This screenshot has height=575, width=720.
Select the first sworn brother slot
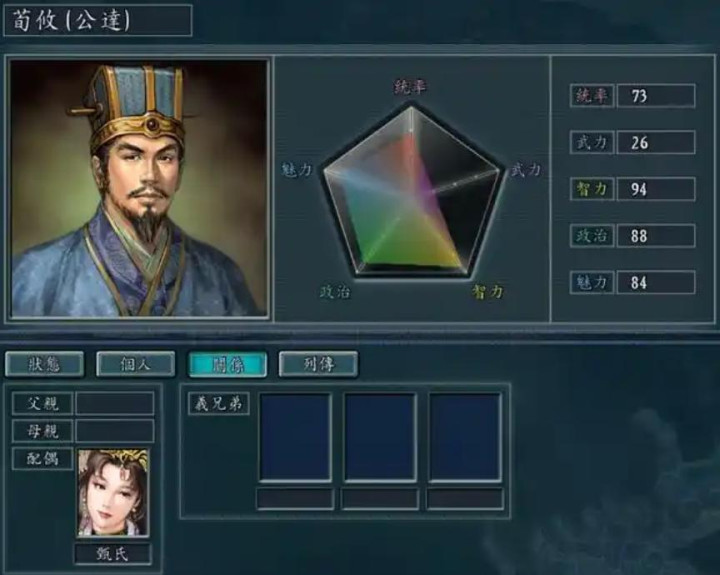(x=295, y=437)
